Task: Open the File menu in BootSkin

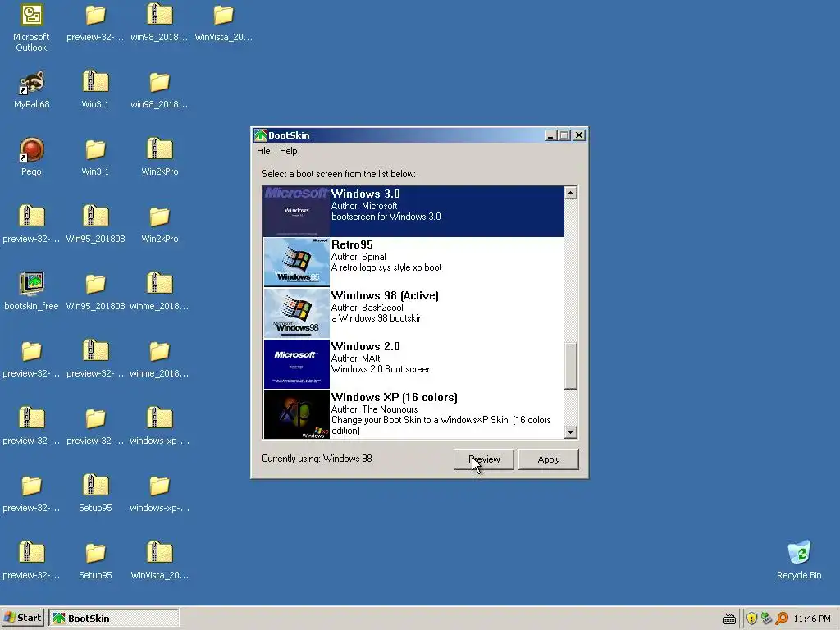Action: [263, 151]
